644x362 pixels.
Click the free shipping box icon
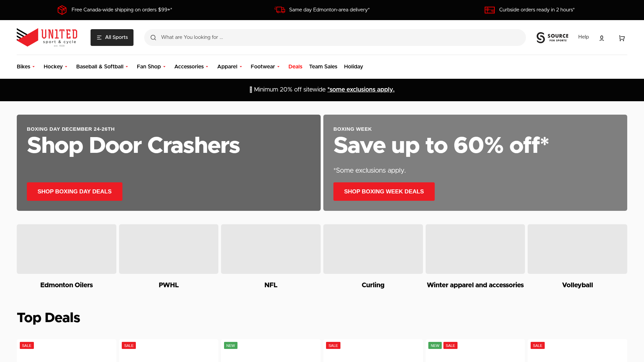[x=62, y=10]
